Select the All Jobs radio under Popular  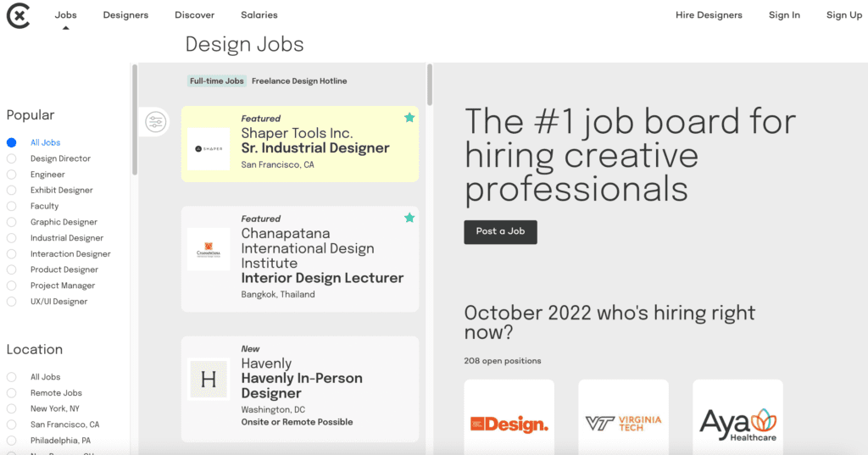point(12,142)
